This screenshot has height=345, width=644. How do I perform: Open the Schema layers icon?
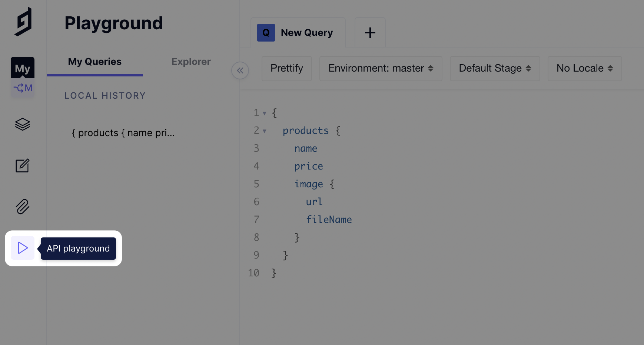pyautogui.click(x=23, y=124)
